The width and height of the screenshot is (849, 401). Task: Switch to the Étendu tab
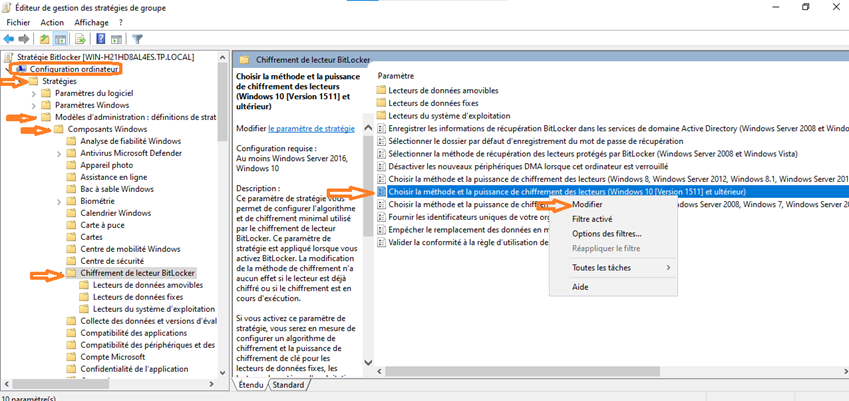(x=251, y=385)
